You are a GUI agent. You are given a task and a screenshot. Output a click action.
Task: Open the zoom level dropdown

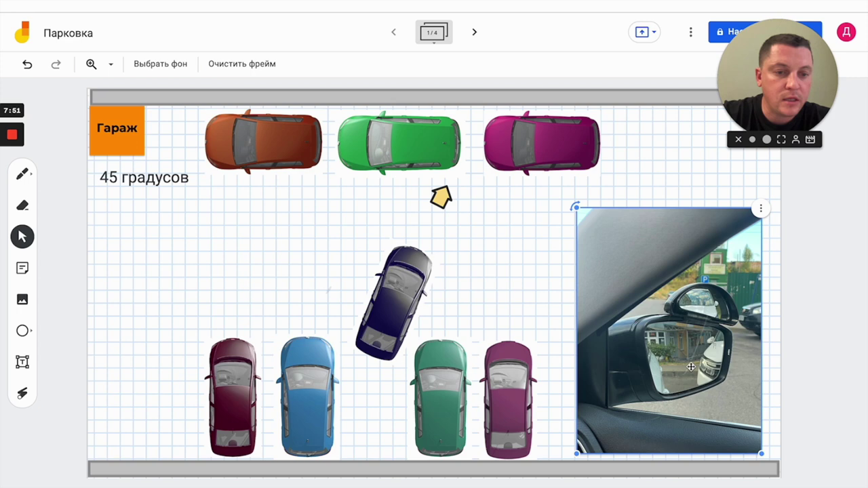111,64
